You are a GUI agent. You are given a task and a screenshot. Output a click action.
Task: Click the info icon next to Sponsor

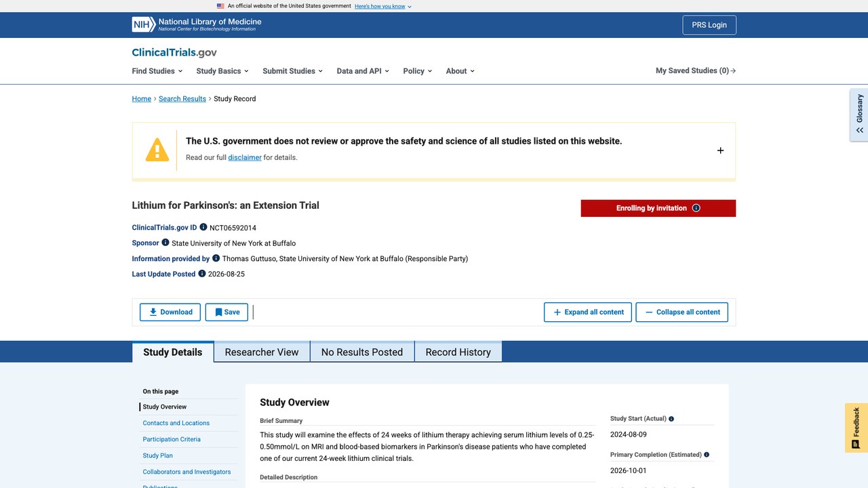click(165, 242)
